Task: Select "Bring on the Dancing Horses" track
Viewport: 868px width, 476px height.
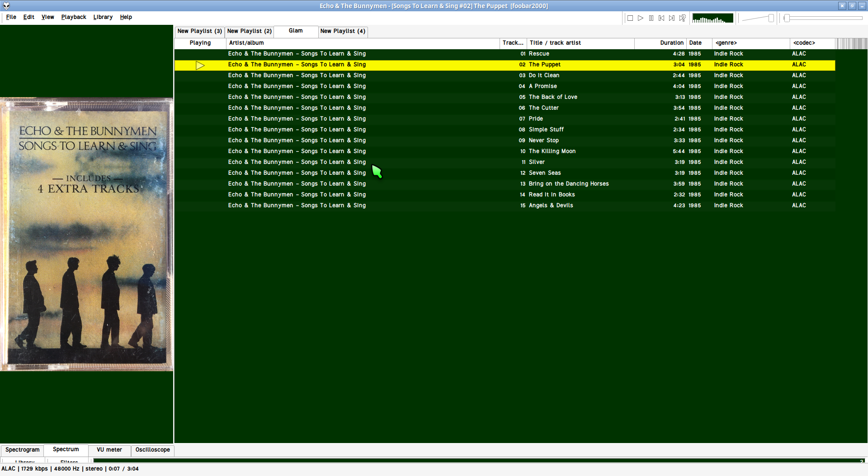Action: click(x=505, y=184)
